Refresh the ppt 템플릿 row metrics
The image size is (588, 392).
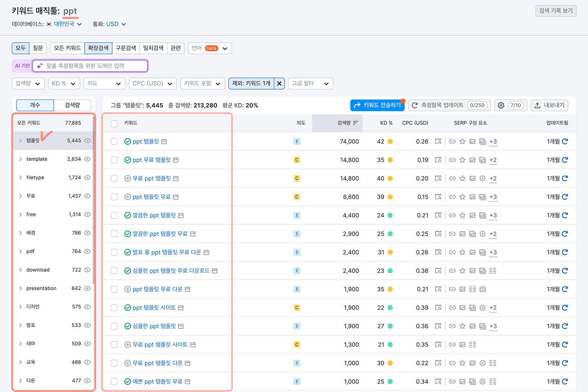click(565, 141)
